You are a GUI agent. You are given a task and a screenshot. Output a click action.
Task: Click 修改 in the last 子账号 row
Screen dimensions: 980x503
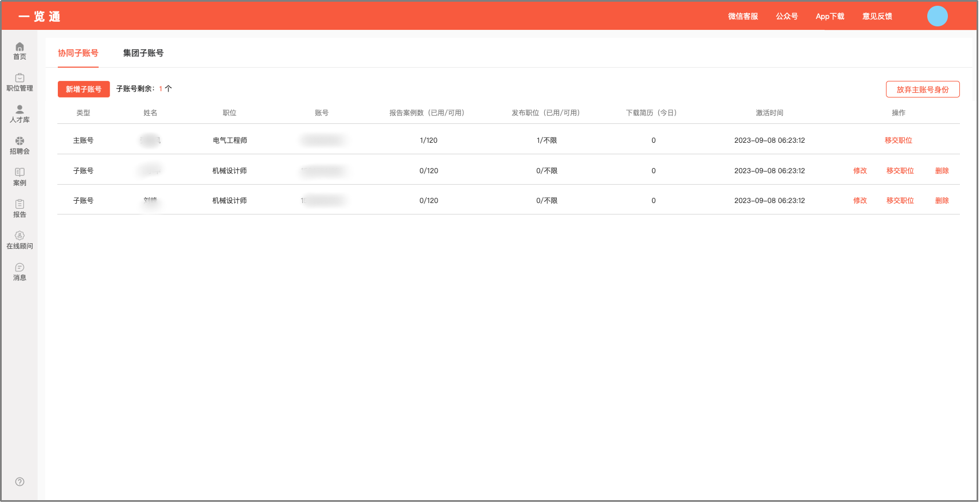click(860, 201)
